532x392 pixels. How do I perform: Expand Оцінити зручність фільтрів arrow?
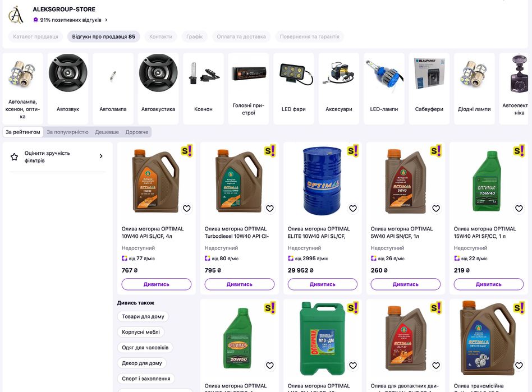101,156
